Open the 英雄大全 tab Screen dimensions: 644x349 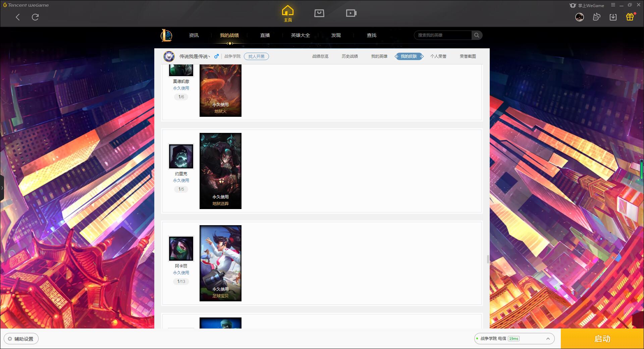coord(301,35)
